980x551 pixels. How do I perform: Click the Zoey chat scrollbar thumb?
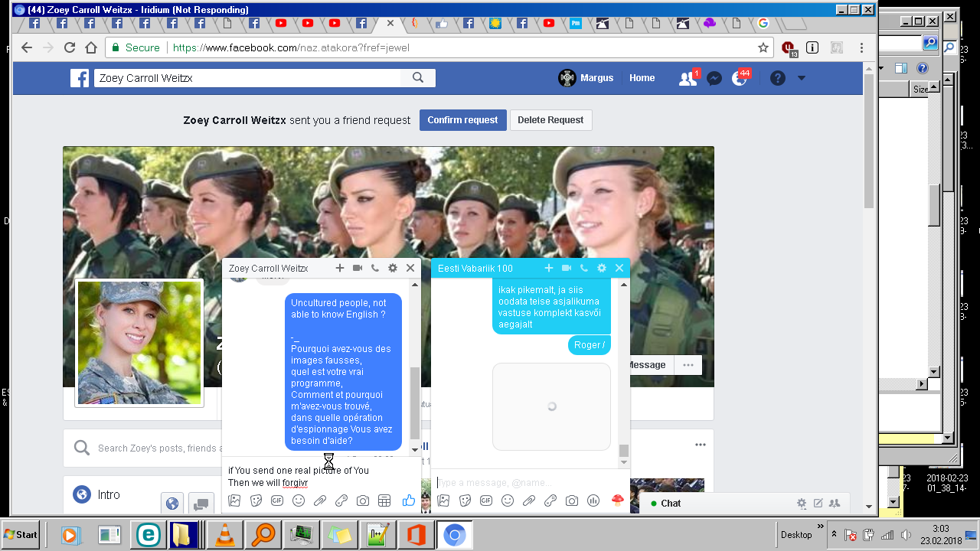[x=415, y=402]
